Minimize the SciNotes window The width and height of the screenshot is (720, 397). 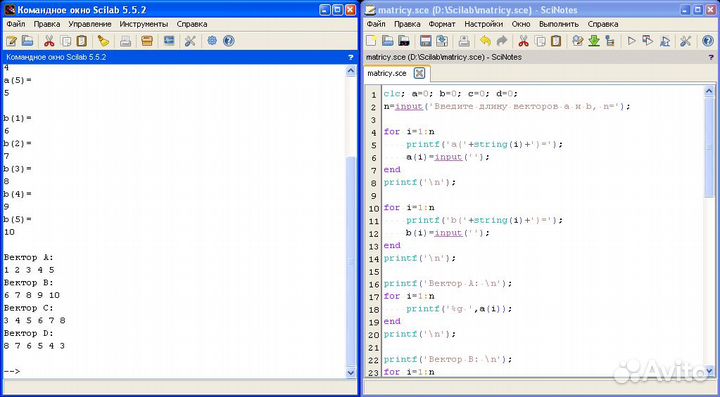tap(685, 9)
